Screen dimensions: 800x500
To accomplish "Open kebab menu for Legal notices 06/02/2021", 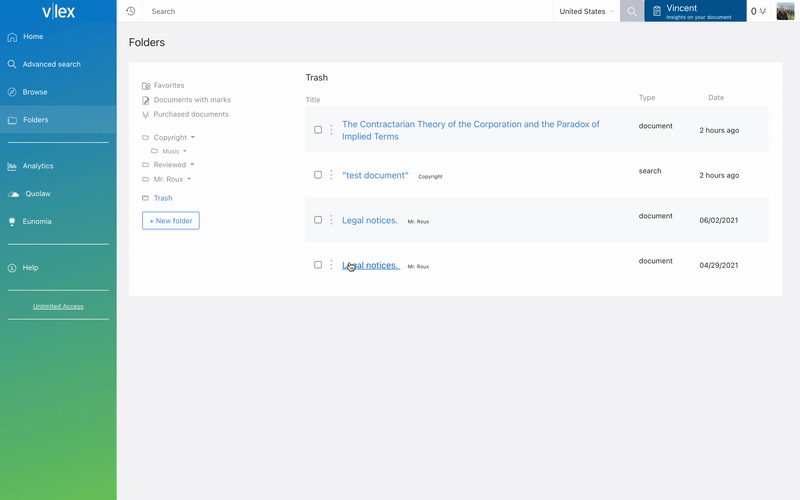I will click(331, 220).
